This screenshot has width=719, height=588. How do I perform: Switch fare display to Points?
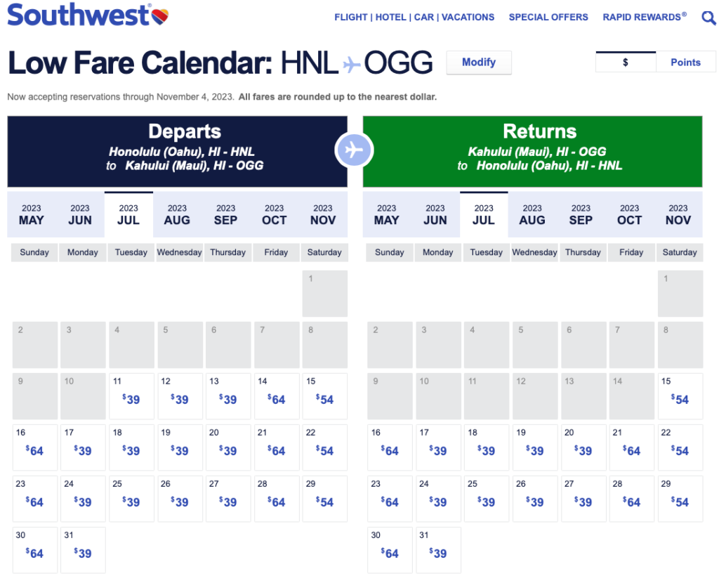685,62
